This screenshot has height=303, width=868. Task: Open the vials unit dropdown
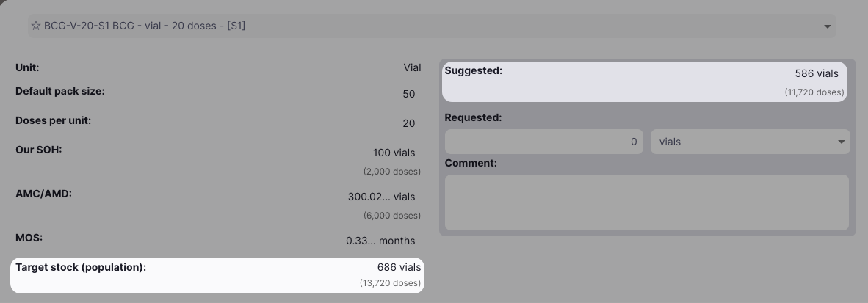pos(749,142)
